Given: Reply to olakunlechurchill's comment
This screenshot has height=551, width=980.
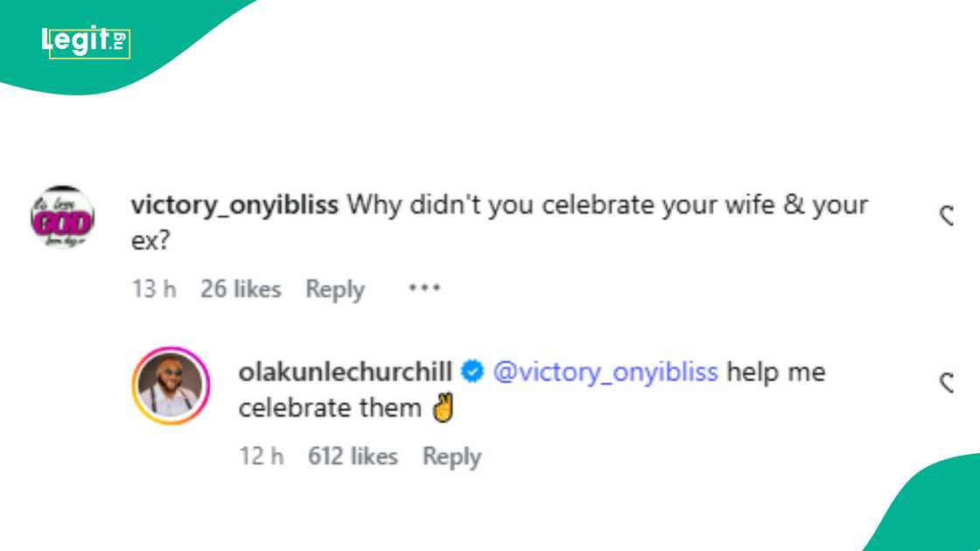Looking at the screenshot, I should 451,456.
